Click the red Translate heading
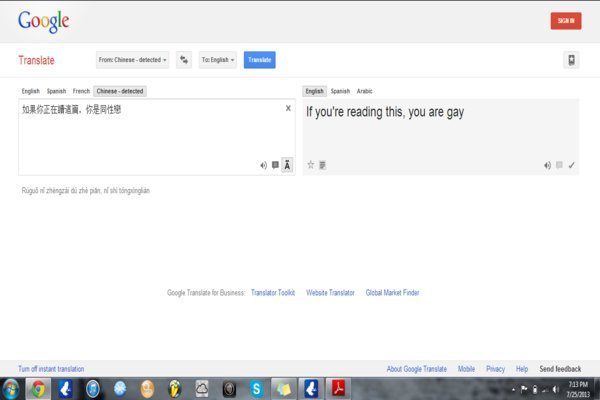Viewport: 600px width, 400px height. 36,60
